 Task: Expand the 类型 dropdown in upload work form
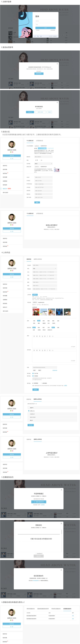click(x=45, y=269)
